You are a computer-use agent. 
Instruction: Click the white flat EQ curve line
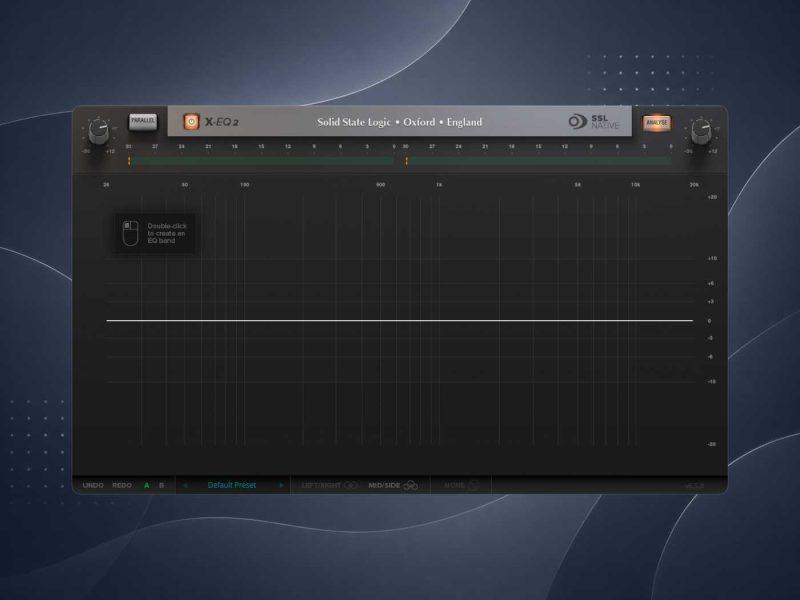click(399, 320)
